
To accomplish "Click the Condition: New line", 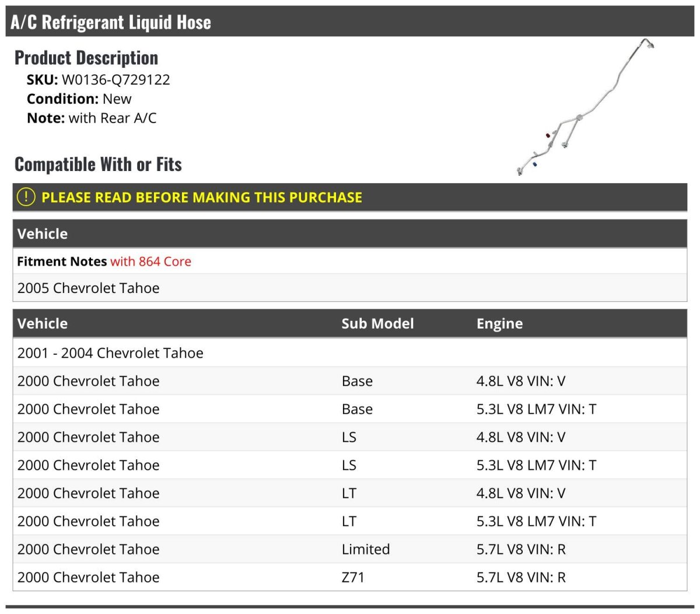I will point(79,99).
